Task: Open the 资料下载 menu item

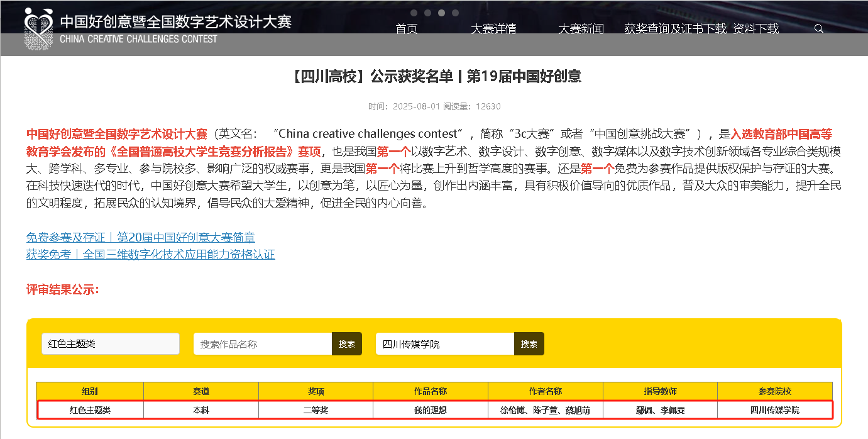Action: pyautogui.click(x=755, y=29)
